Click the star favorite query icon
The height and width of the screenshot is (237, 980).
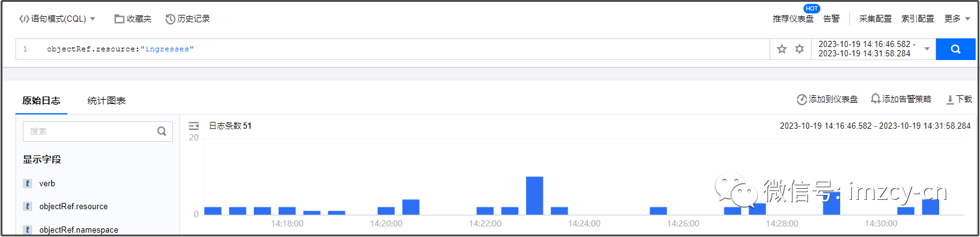(x=782, y=49)
